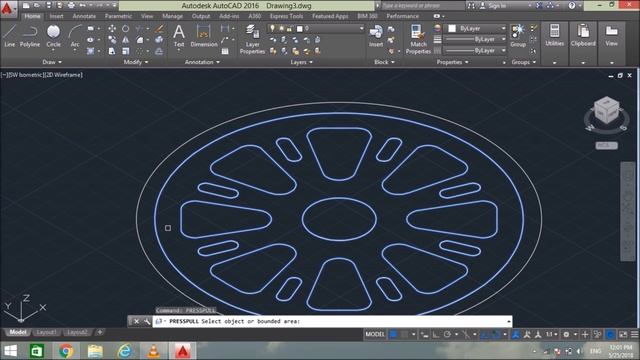
Task: Click the search keyword input field
Action: click(422, 6)
